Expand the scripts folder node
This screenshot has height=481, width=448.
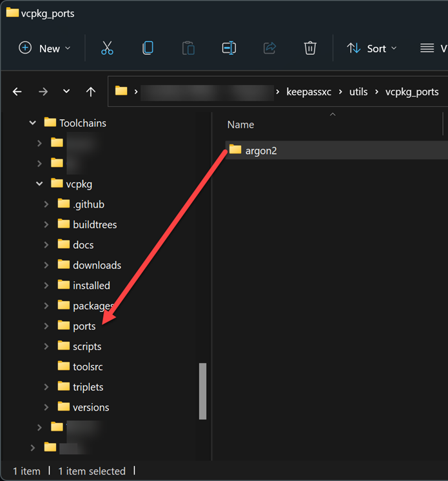(46, 346)
